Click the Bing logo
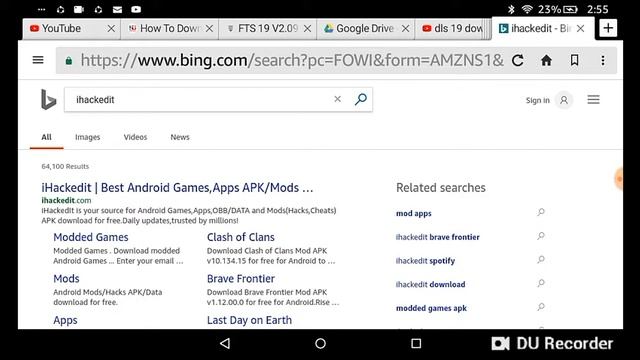 48,100
